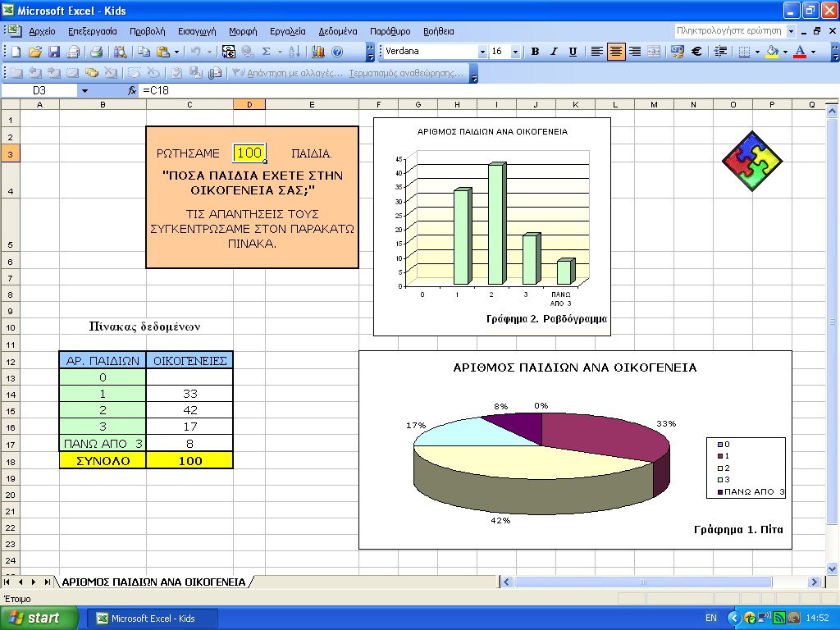
Task: Click the fx insert function icon
Action: click(132, 90)
